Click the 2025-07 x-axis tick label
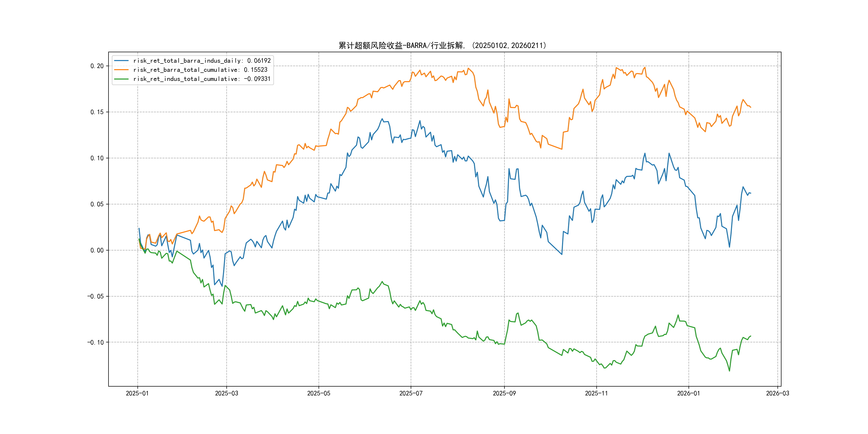This screenshot has height=434, width=868. [411, 393]
